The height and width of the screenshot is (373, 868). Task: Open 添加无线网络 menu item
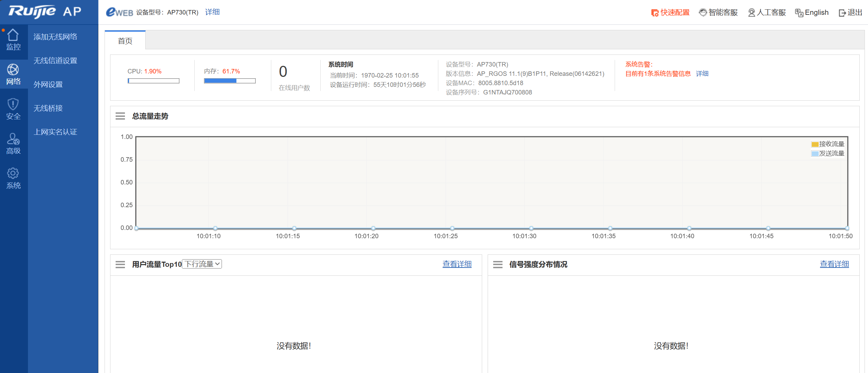tap(55, 37)
